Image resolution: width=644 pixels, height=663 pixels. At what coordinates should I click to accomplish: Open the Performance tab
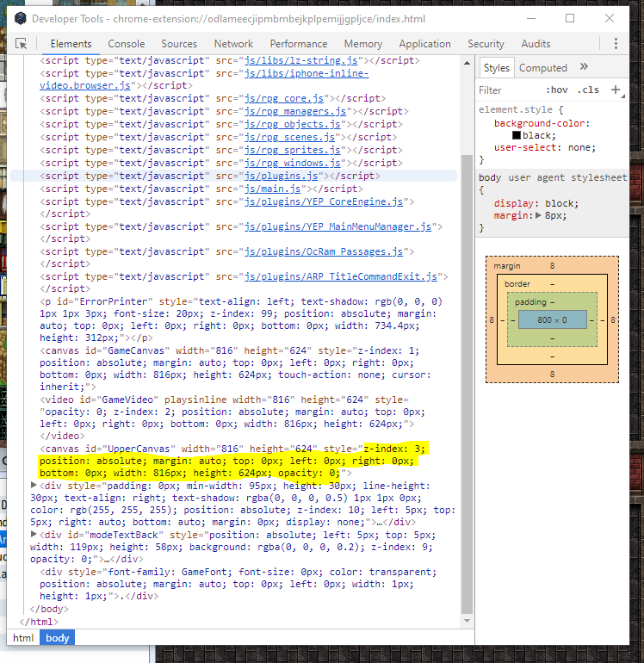tap(299, 44)
